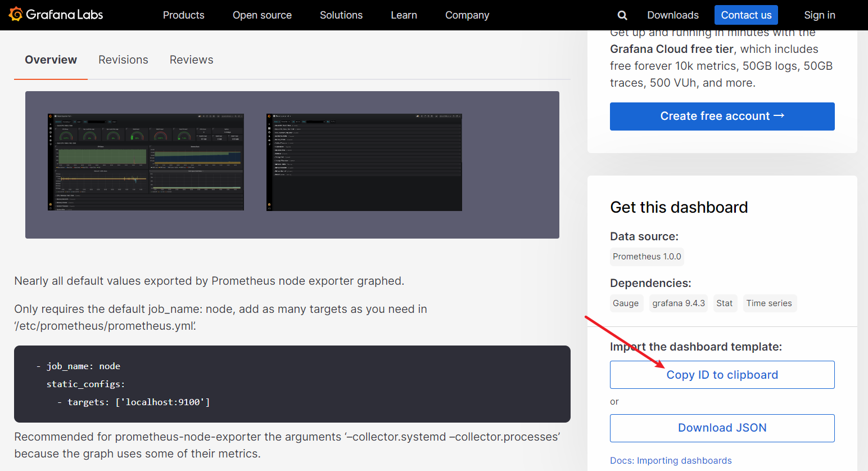Click the 'Grafana Cloud free tier' bold text
This screenshot has width=868, height=471.
672,49
